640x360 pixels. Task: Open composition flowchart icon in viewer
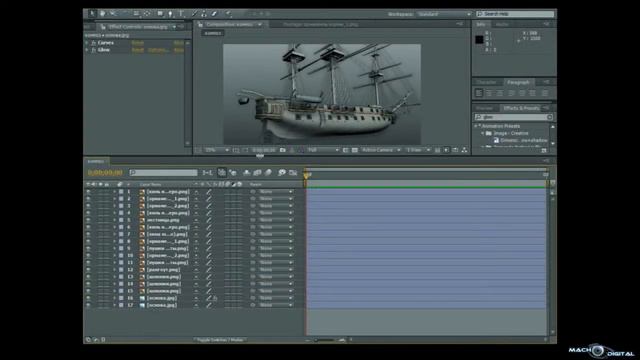(x=464, y=150)
